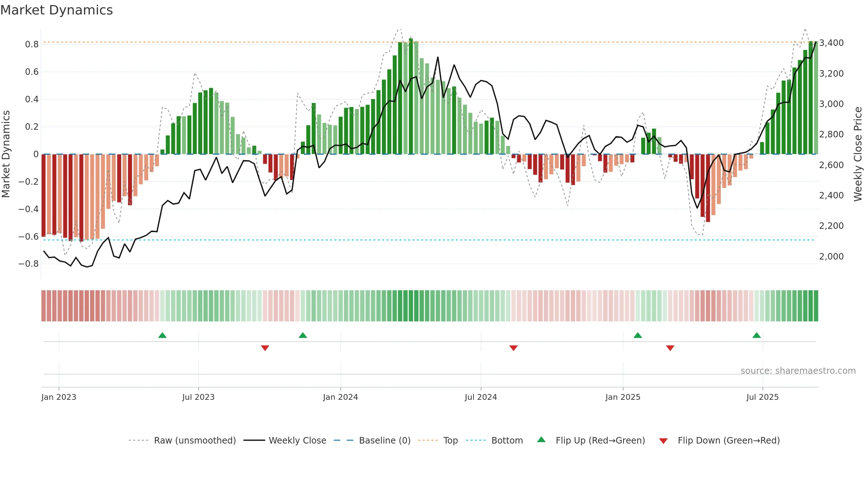Click the 0.8 left axis tick
The width and height of the screenshot is (868, 488).
tap(32, 44)
